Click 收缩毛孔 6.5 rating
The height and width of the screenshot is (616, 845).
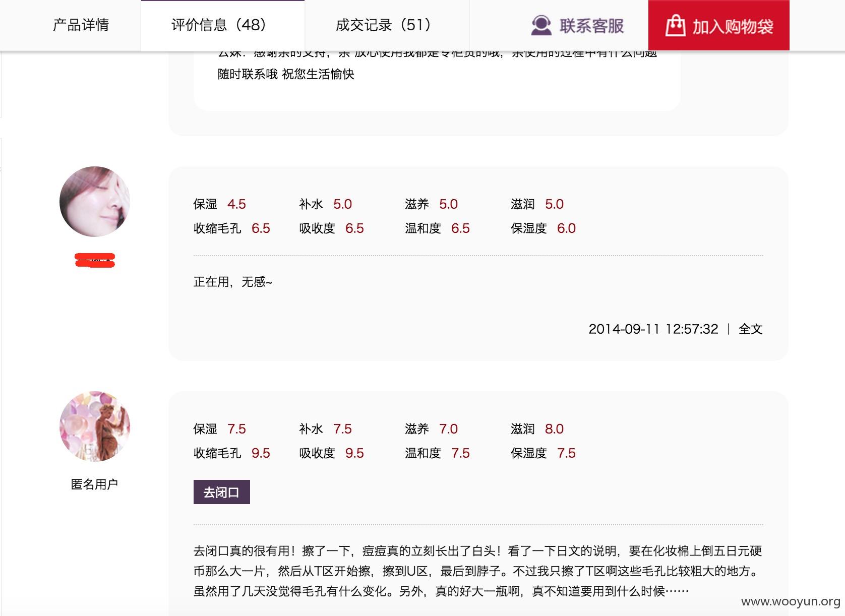point(232,228)
